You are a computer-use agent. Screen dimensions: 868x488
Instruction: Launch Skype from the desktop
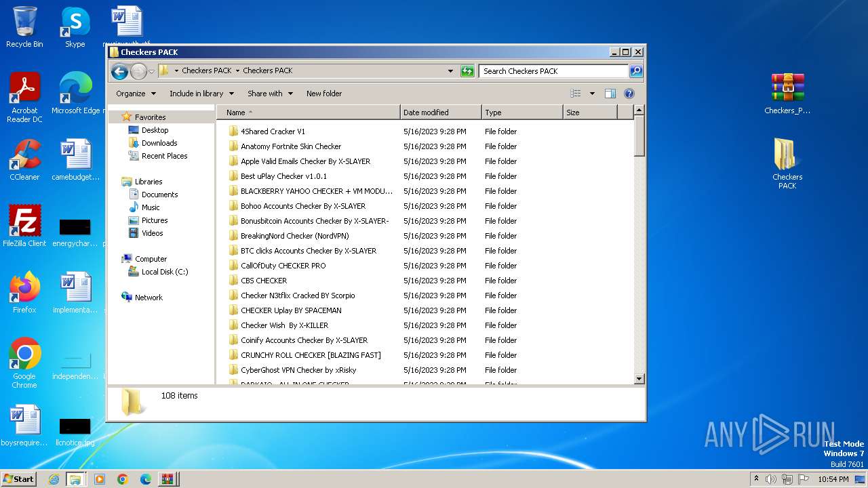point(75,27)
